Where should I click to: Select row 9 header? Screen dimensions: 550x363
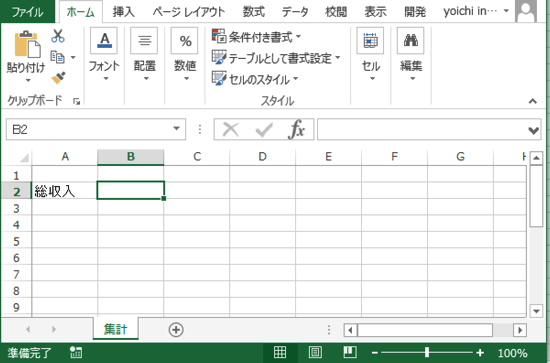pyautogui.click(x=16, y=307)
